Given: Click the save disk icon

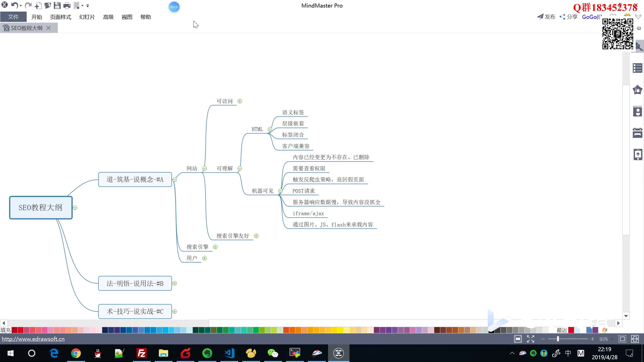Looking at the screenshot, I should 57,5.
